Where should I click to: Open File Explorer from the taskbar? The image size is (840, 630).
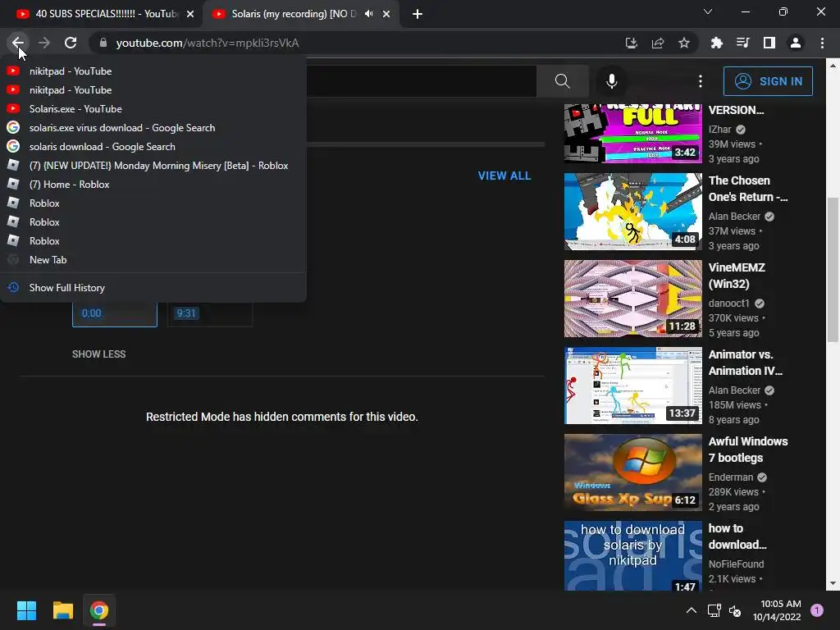point(62,610)
